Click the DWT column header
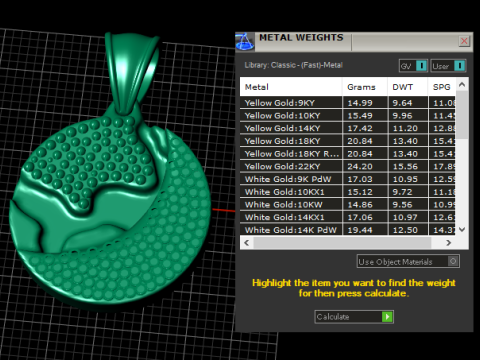Screen dimensions: 480x360 408,87
